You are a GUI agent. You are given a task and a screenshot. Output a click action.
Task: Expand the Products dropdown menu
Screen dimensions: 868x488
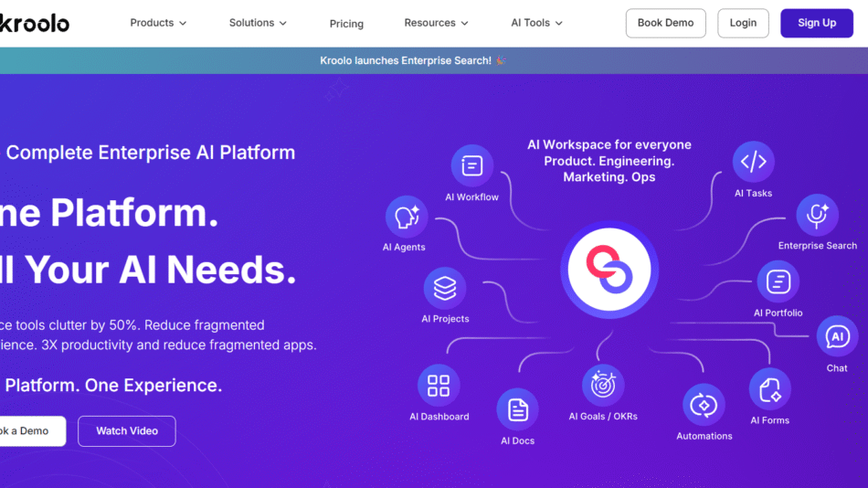coord(158,23)
